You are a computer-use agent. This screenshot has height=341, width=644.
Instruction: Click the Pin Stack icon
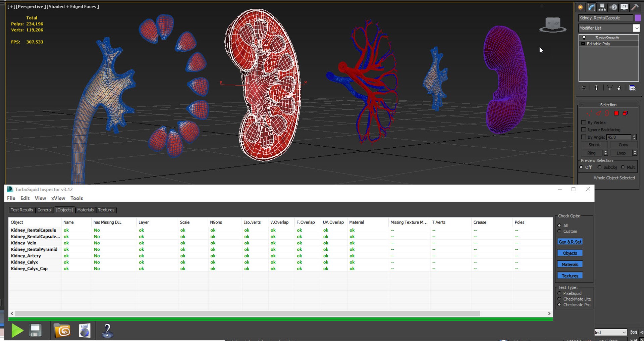(x=583, y=88)
